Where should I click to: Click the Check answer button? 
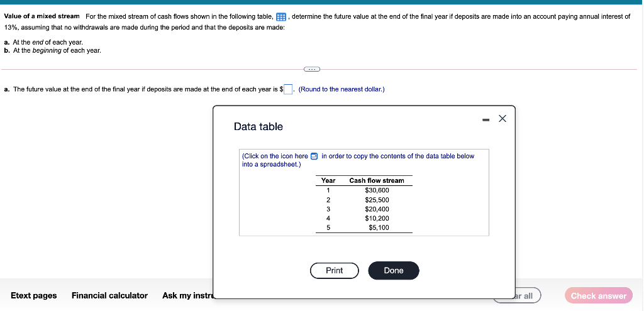pyautogui.click(x=599, y=295)
